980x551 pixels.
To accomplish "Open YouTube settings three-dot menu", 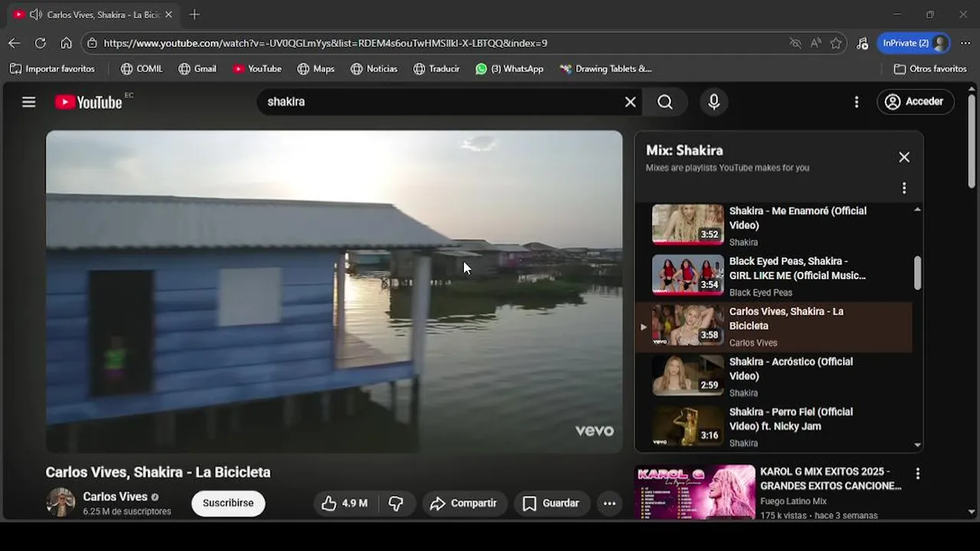I will pyautogui.click(x=856, y=102).
